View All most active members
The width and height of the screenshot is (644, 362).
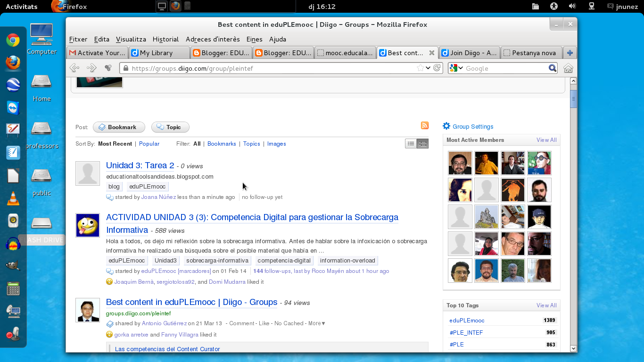(546, 140)
